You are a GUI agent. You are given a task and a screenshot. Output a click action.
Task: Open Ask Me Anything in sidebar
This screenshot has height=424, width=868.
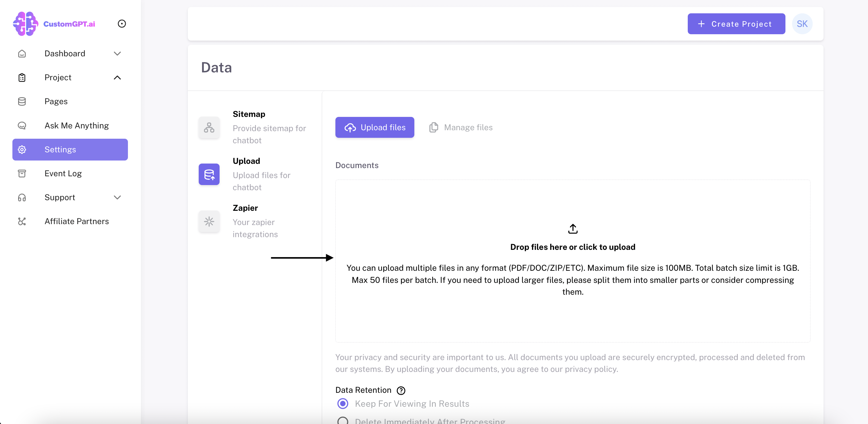coord(77,125)
